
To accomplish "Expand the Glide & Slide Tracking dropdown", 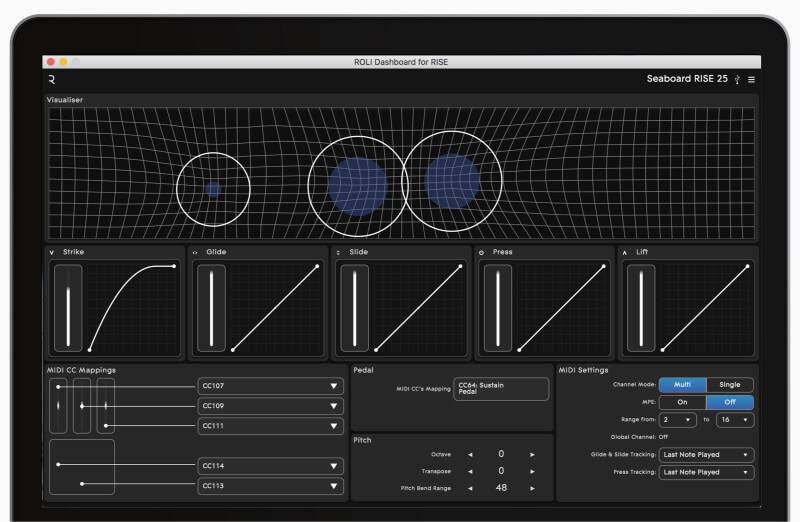I will point(706,454).
